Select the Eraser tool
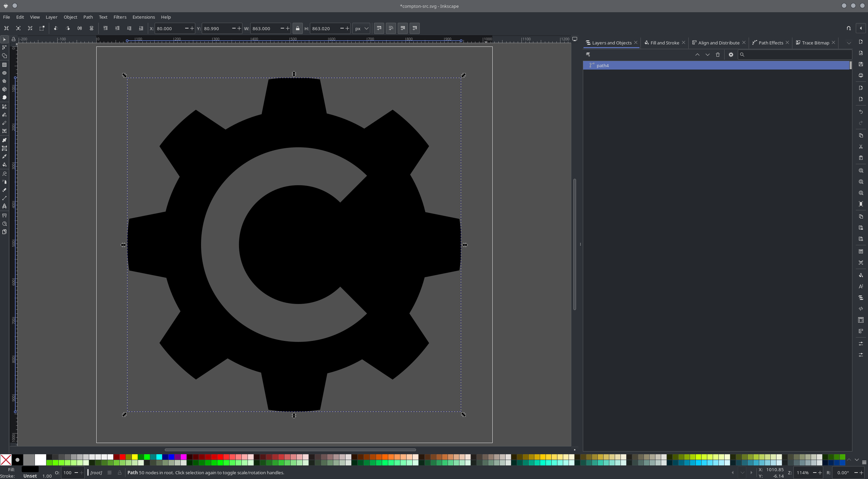 coord(4,190)
